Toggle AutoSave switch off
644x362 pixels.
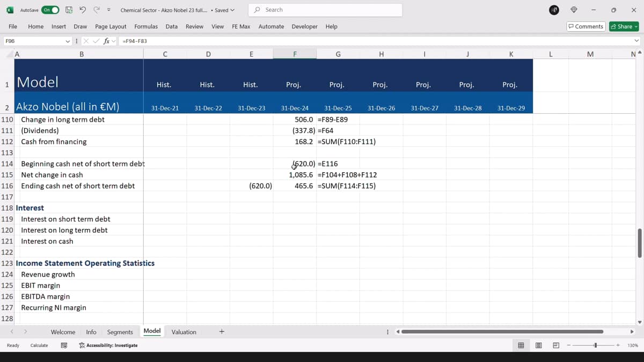click(x=50, y=10)
